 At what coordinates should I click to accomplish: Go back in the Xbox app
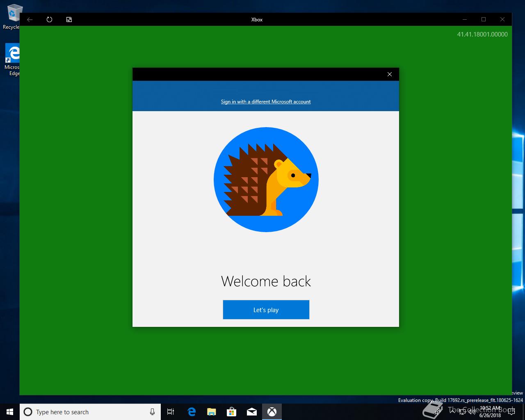click(x=30, y=19)
